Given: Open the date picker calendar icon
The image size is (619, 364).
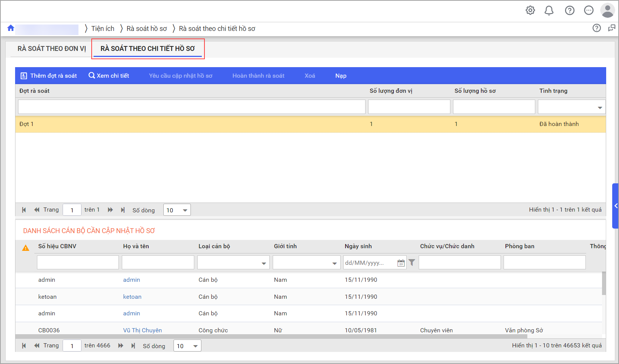Looking at the screenshot, I should coord(401,263).
